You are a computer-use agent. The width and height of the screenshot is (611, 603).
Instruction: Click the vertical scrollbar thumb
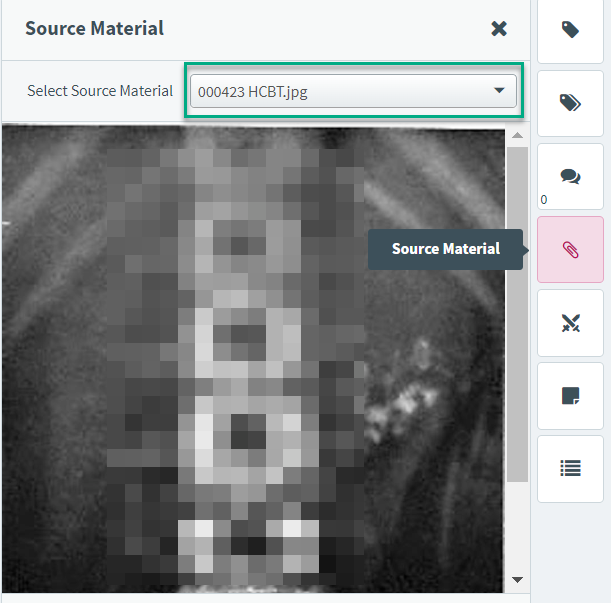(517, 314)
